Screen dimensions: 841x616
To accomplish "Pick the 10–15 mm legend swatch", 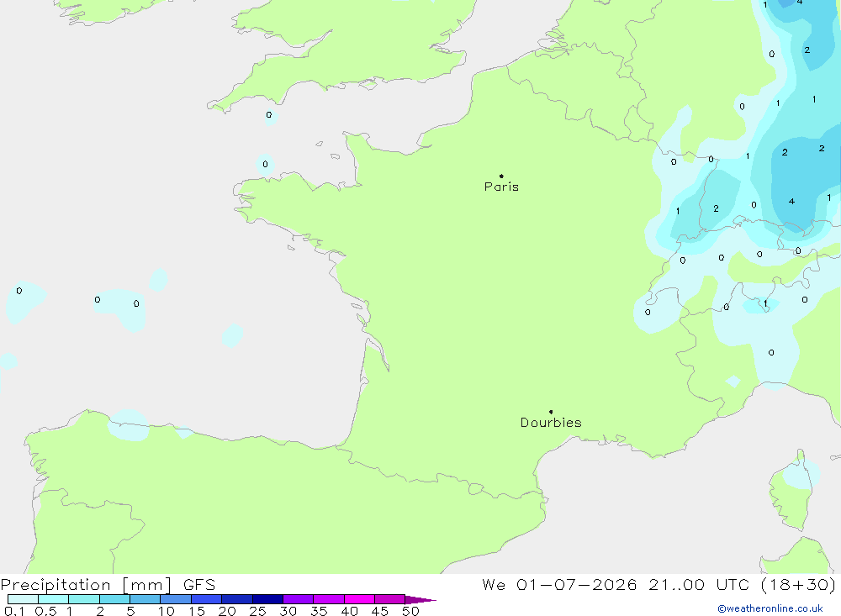I will point(176,599).
